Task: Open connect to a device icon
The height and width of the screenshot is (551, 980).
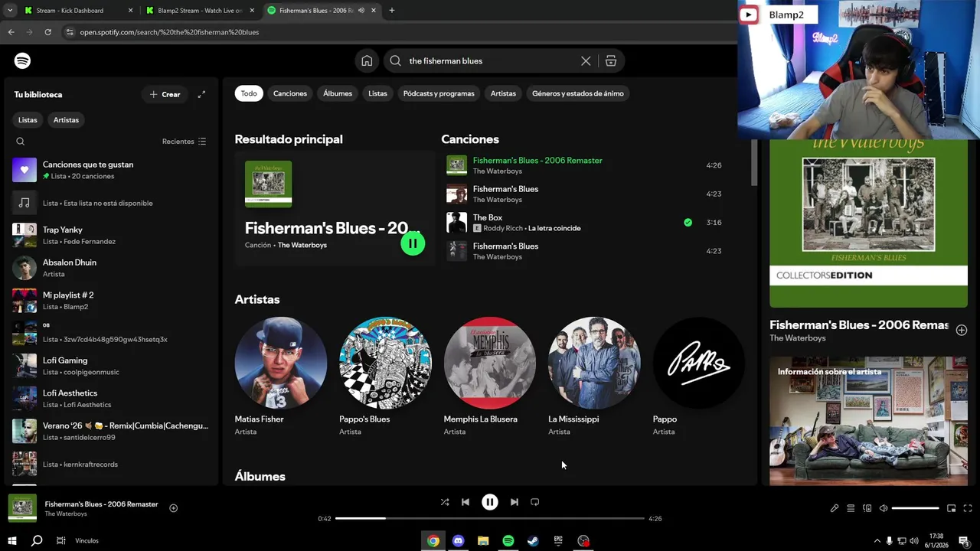Action: (867, 508)
